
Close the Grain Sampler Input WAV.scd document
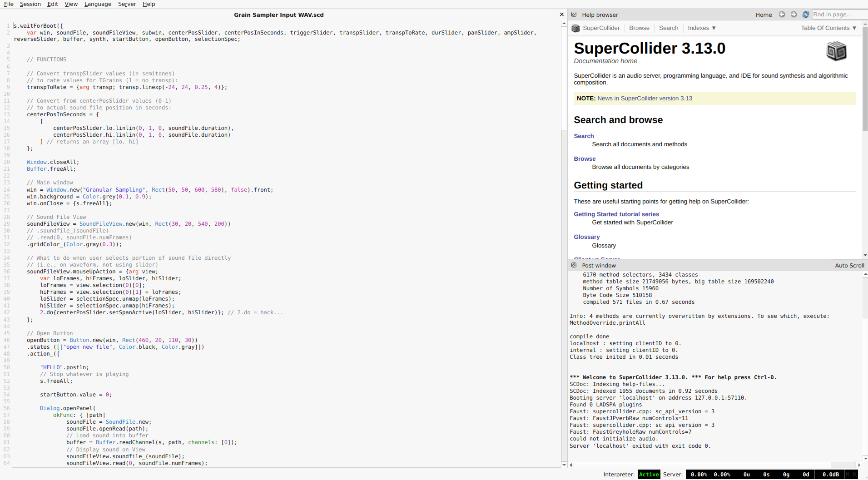(x=562, y=15)
